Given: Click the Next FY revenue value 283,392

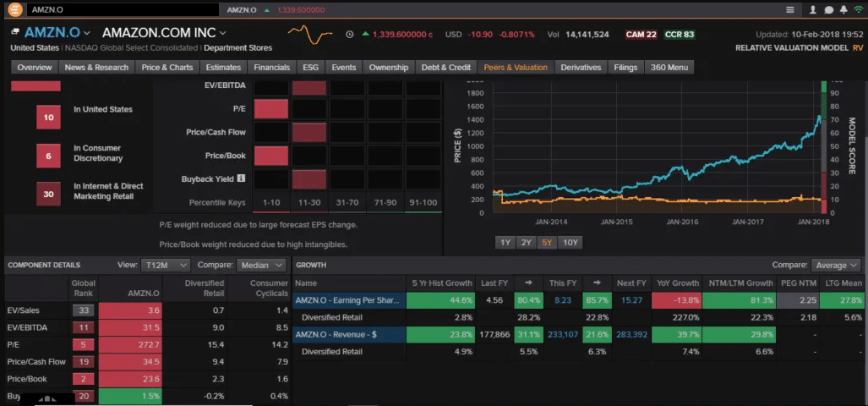Looking at the screenshot, I should (x=631, y=335).
